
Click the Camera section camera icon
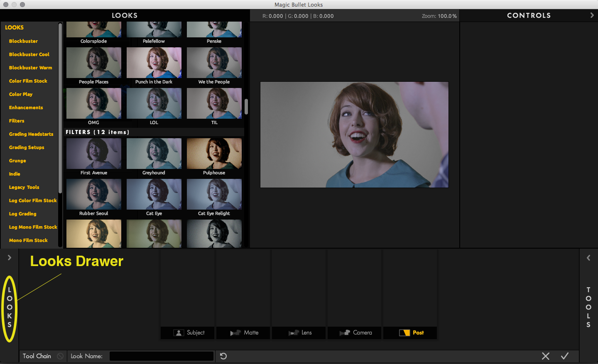(x=345, y=333)
